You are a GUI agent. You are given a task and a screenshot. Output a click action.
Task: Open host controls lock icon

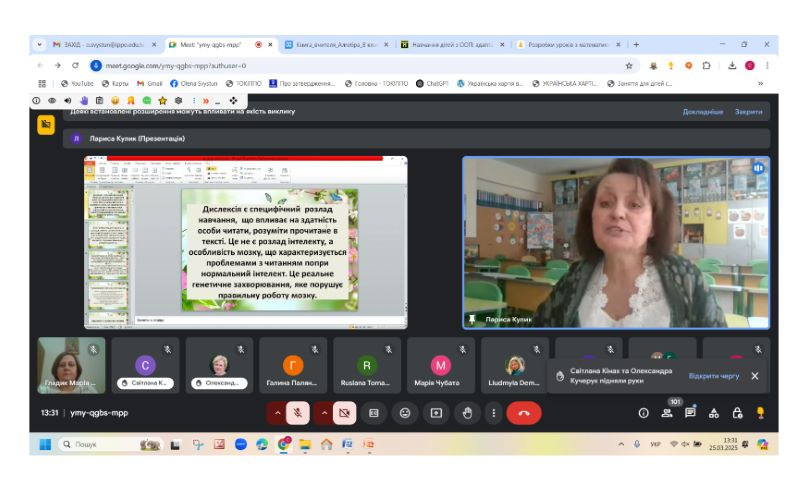pos(737,413)
